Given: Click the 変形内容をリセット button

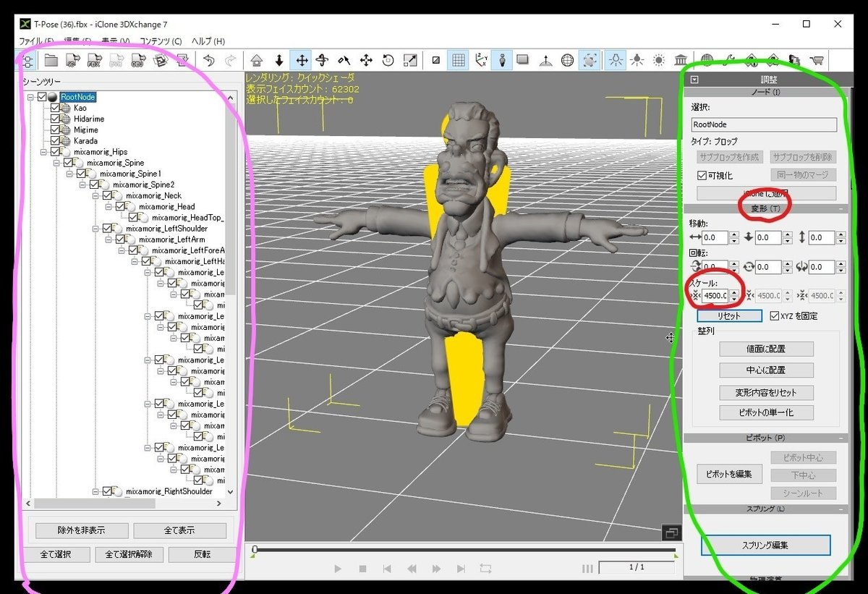Looking at the screenshot, I should (767, 393).
